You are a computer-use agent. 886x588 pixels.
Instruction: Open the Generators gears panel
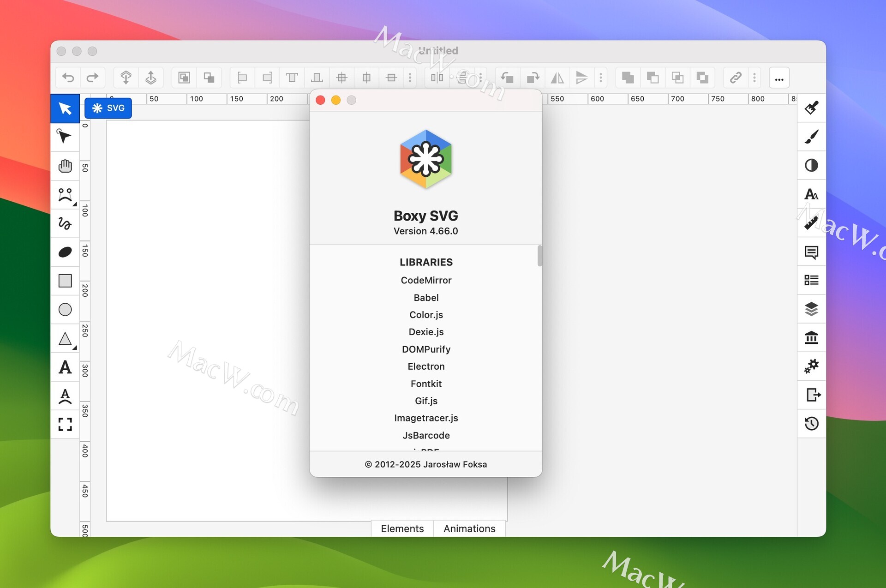tap(812, 366)
